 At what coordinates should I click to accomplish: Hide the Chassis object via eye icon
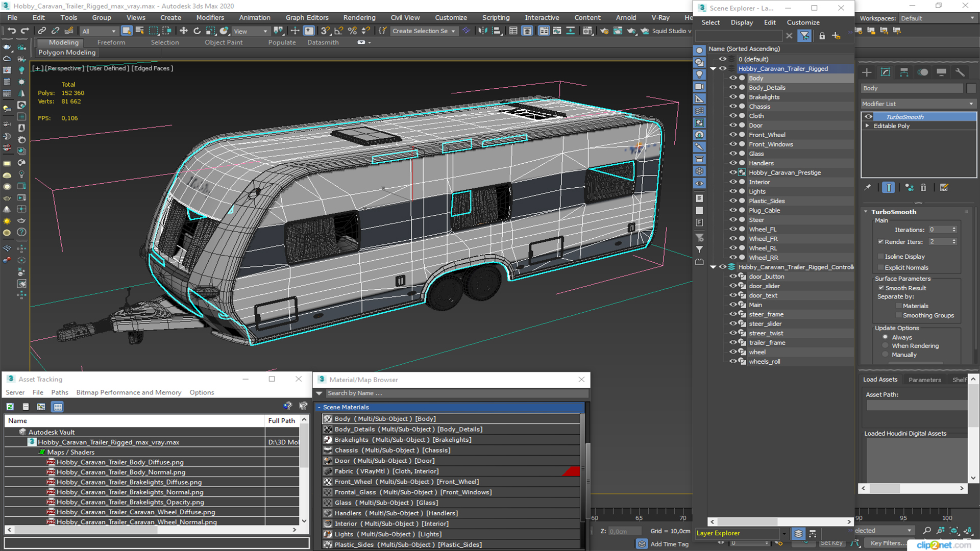coord(733,107)
